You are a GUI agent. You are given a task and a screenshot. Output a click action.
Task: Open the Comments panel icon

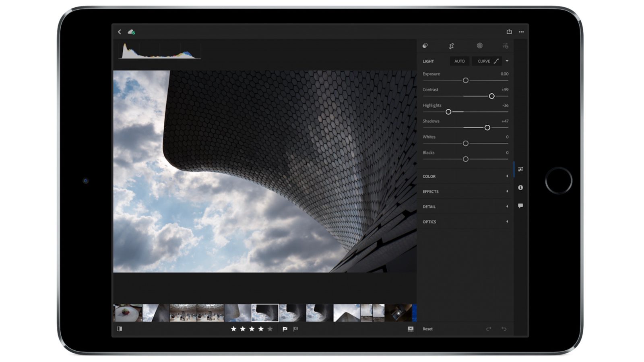click(520, 206)
